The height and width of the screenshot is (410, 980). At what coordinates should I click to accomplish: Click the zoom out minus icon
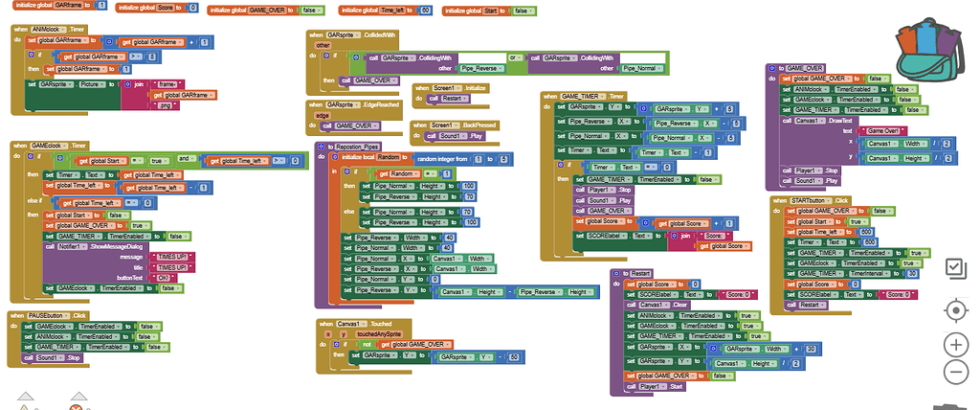[x=953, y=373]
